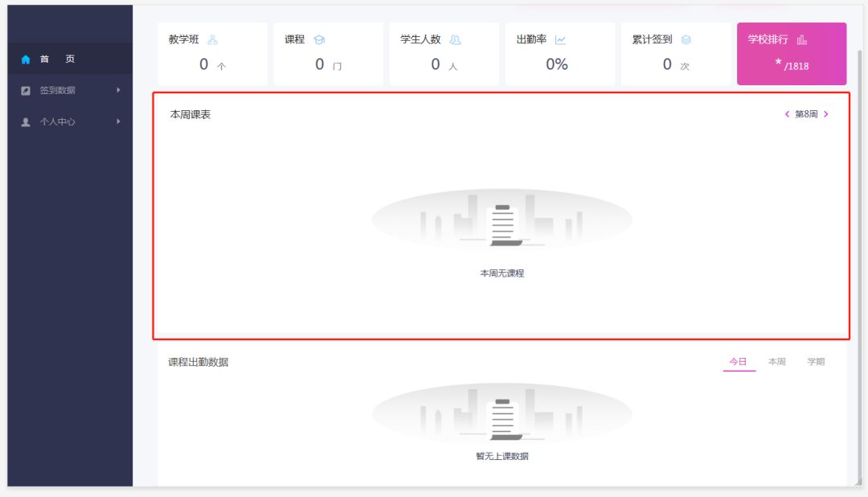Open the 学校排行 ranking card
Image resolution: width=868 pixels, height=497 pixels.
click(791, 54)
